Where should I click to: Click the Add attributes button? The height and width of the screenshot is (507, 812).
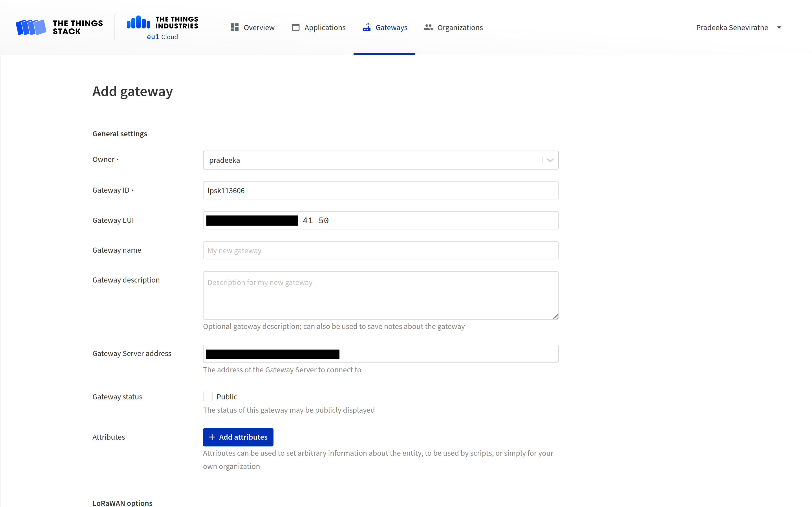pyautogui.click(x=238, y=437)
